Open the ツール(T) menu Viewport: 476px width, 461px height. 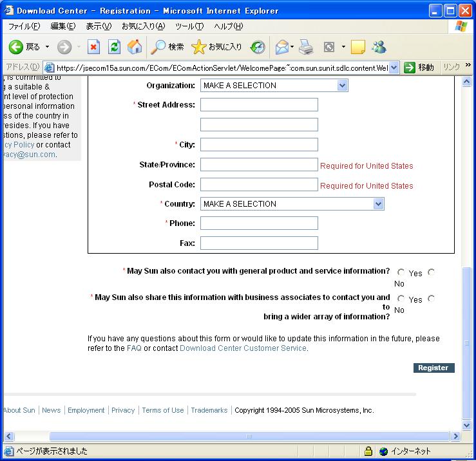point(189,26)
